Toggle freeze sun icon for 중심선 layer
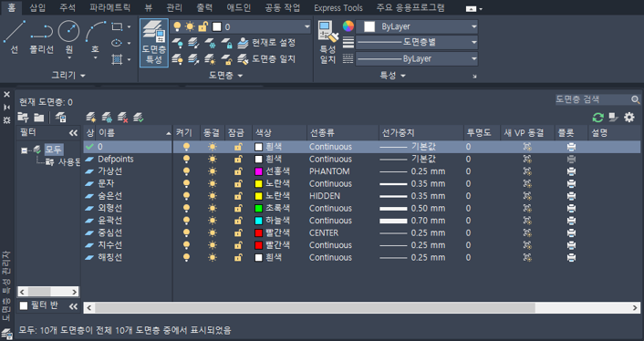Image resolution: width=644 pixels, height=341 pixels. click(x=213, y=232)
